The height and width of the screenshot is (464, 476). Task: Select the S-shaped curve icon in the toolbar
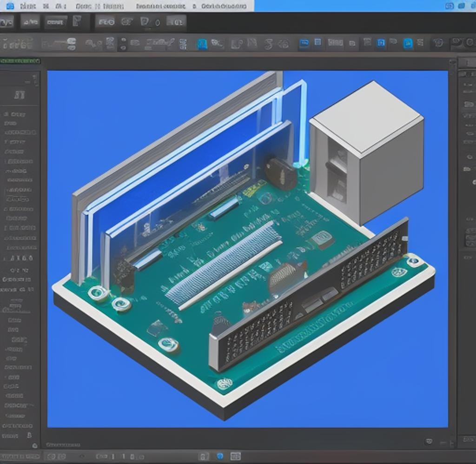click(x=268, y=44)
